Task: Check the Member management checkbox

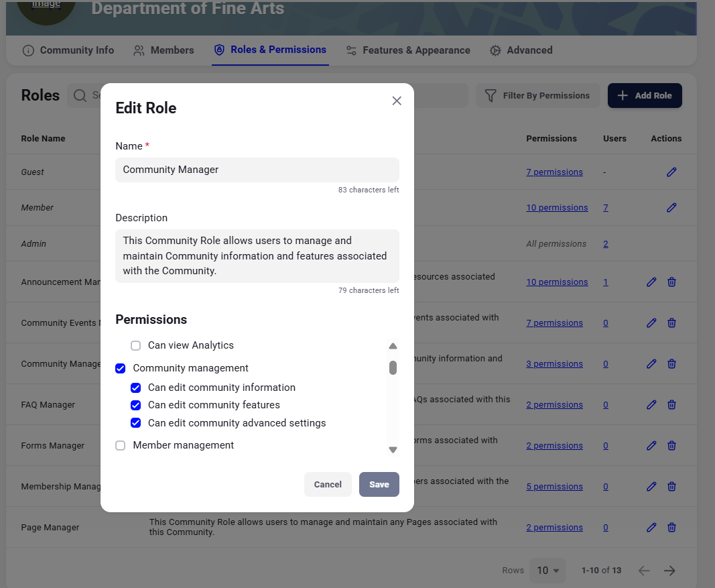Action: click(x=121, y=445)
